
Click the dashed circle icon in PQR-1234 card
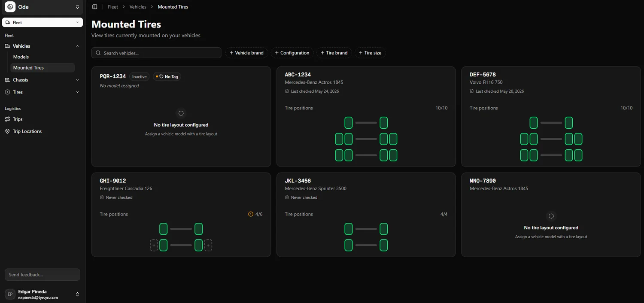(x=181, y=113)
